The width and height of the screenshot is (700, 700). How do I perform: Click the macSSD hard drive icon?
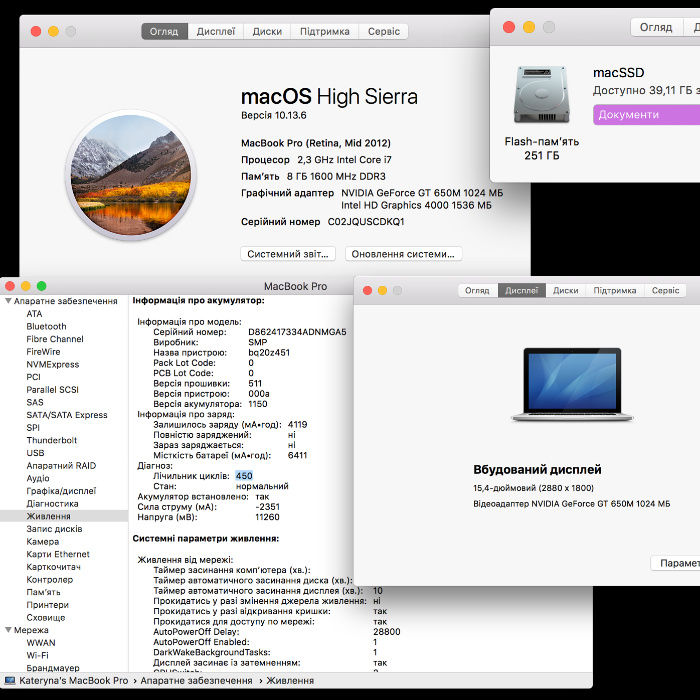[542, 95]
